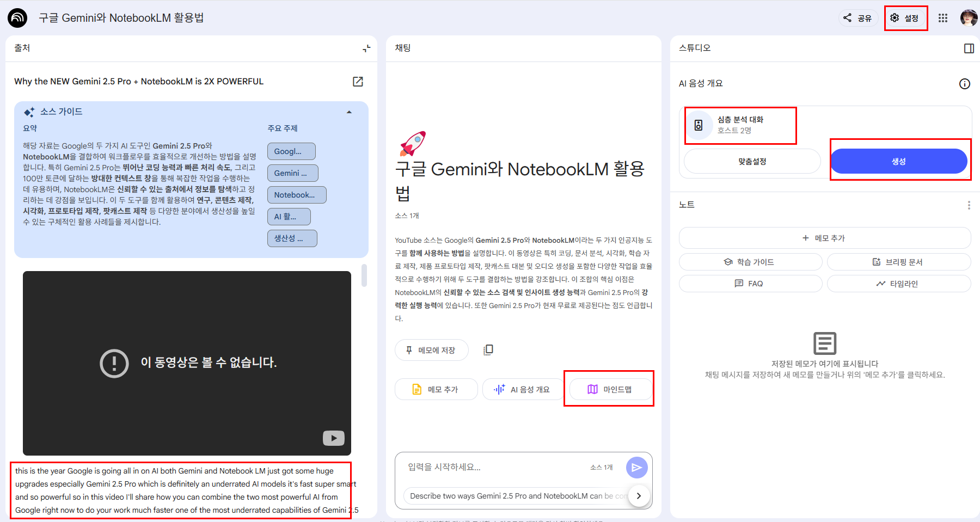Open the Google apps grid icon

[x=943, y=18]
